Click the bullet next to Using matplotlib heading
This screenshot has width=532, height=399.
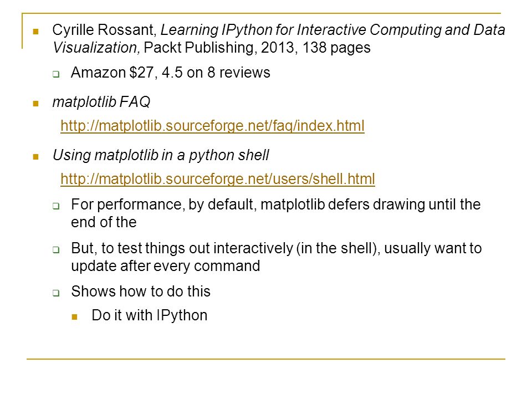[35, 157]
